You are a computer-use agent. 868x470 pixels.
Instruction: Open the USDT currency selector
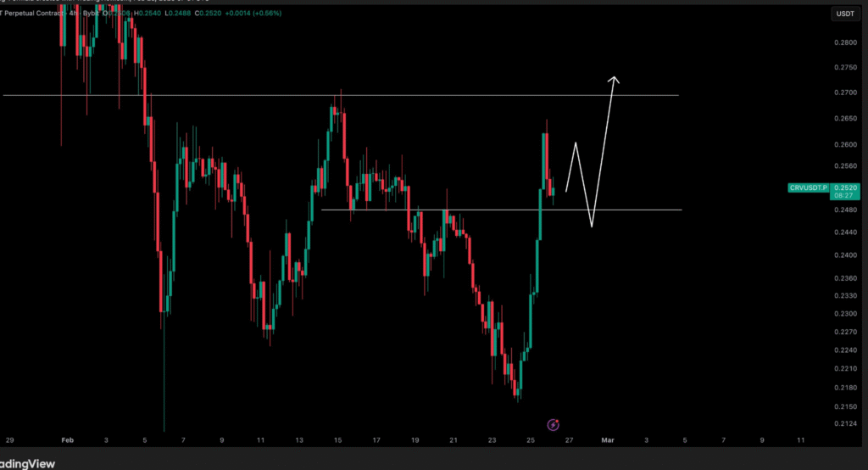845,14
